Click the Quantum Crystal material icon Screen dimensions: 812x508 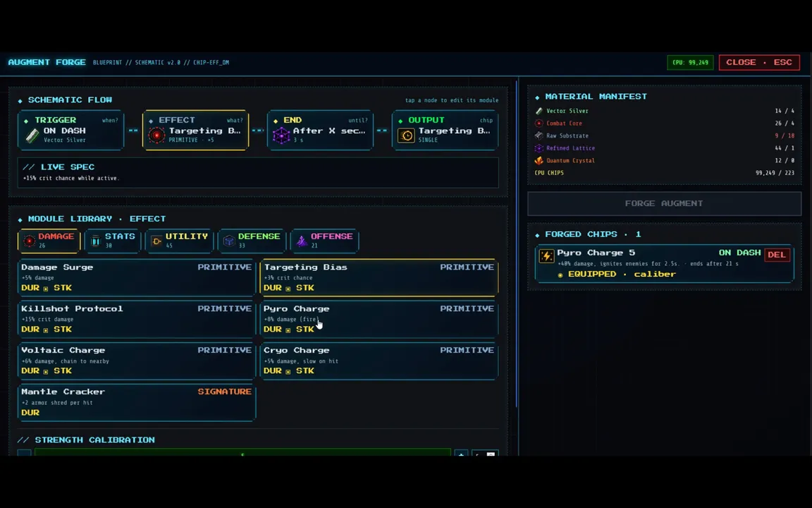(539, 161)
